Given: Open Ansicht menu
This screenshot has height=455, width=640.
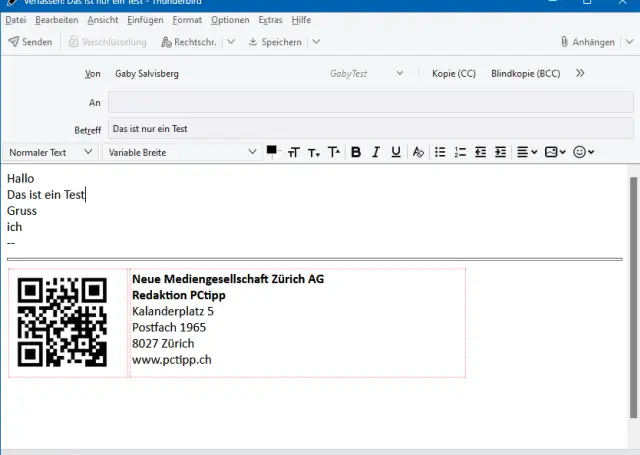Looking at the screenshot, I should click(x=103, y=20).
